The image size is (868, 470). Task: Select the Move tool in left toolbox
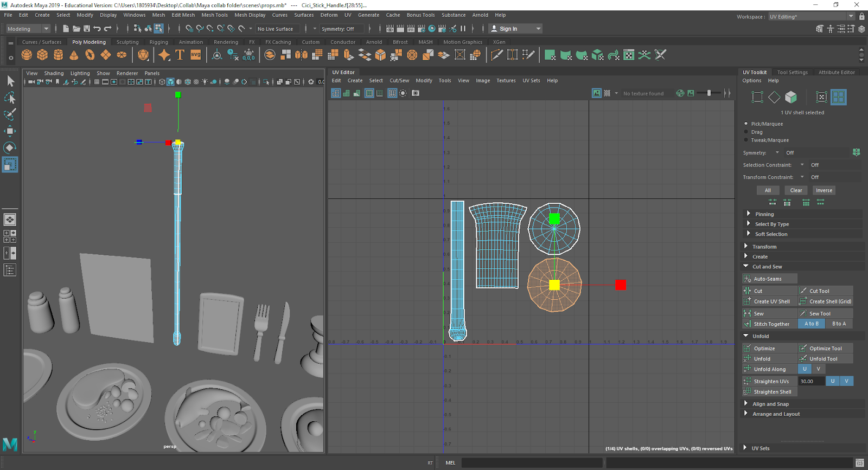(10, 131)
